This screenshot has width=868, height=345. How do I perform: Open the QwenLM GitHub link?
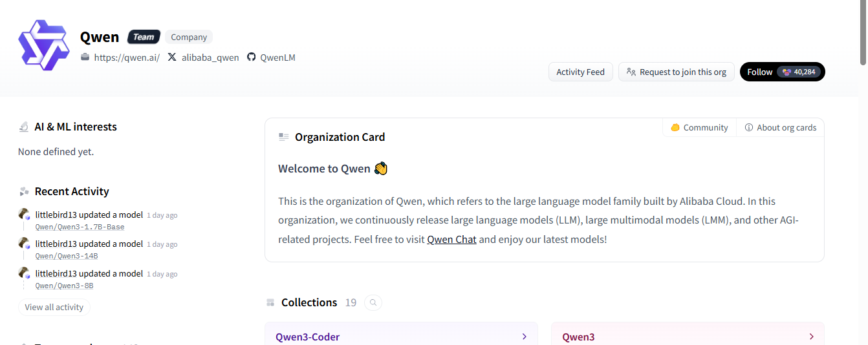277,57
